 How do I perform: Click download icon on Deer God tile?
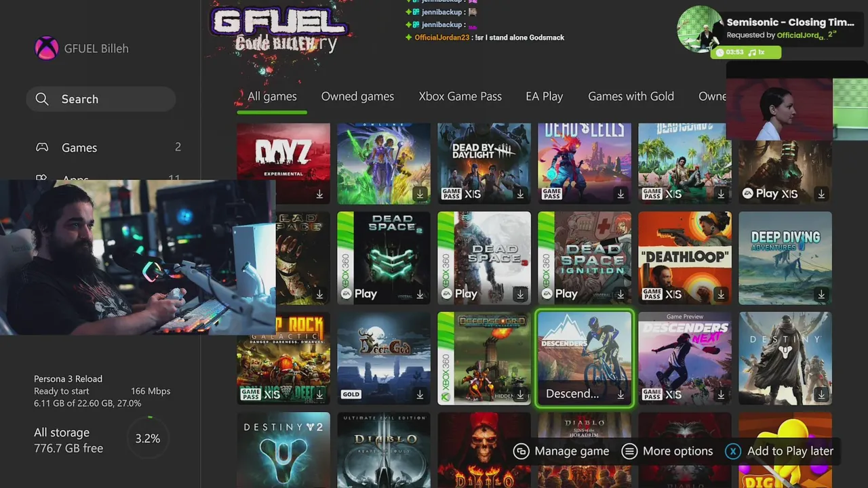[x=420, y=394]
